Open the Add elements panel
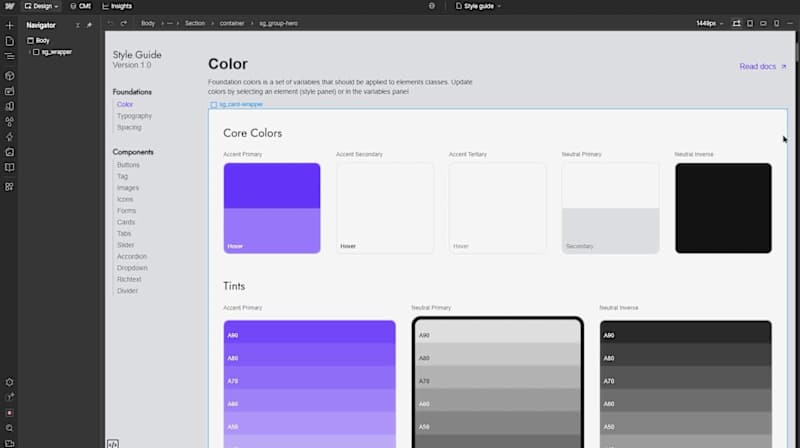 pyautogui.click(x=9, y=25)
